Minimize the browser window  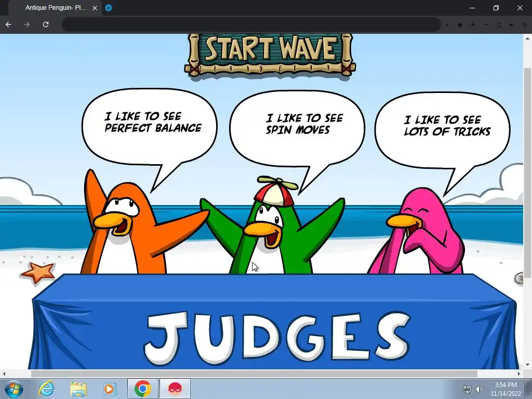[x=472, y=8]
